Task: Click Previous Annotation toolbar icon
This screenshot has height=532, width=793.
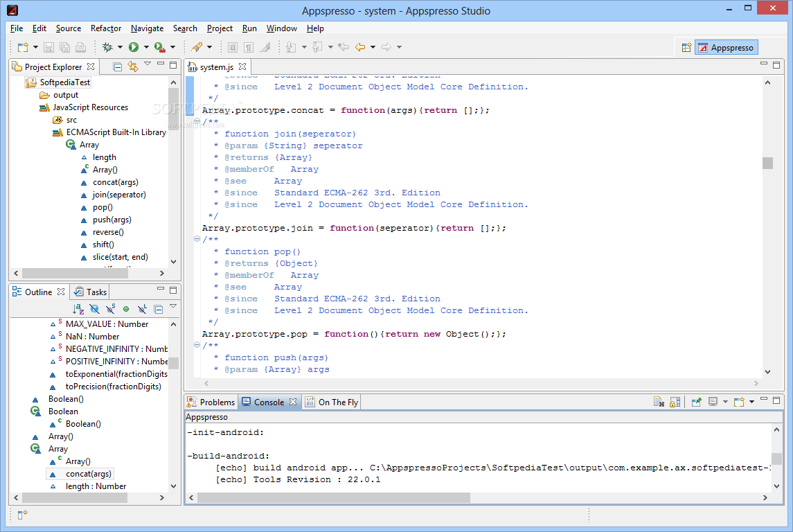Action: [x=317, y=47]
